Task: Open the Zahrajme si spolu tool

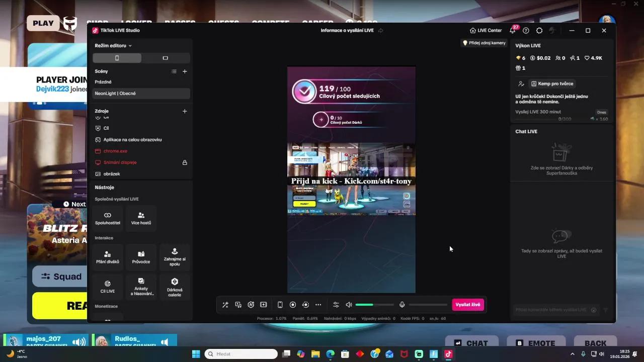Action: coord(175,257)
